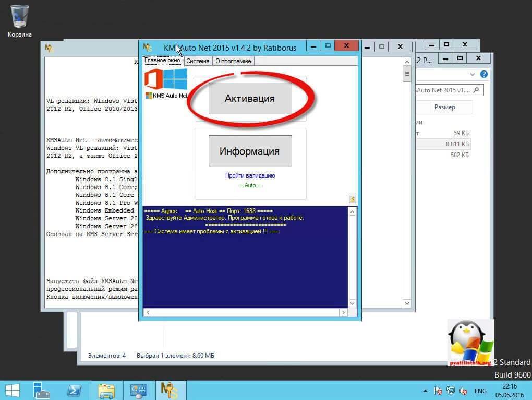Click the taskbar clock 22:16

pos(509,386)
